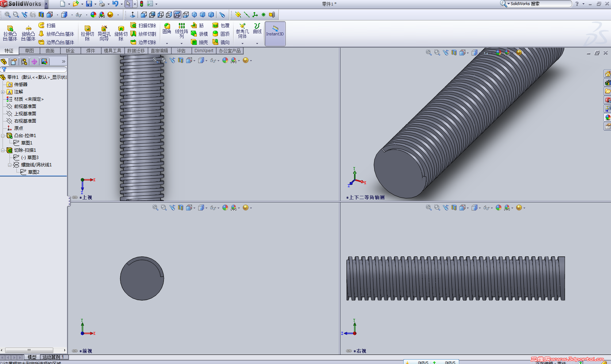Switch to the 焊件 weldments tab
Screen dimensions: 611x364
[91, 51]
